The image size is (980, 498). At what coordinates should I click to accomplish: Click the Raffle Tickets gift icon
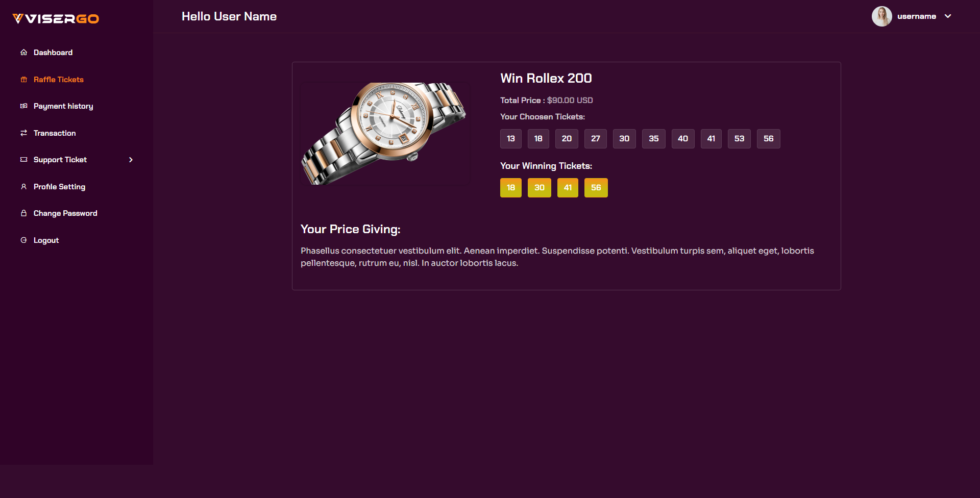click(23, 80)
